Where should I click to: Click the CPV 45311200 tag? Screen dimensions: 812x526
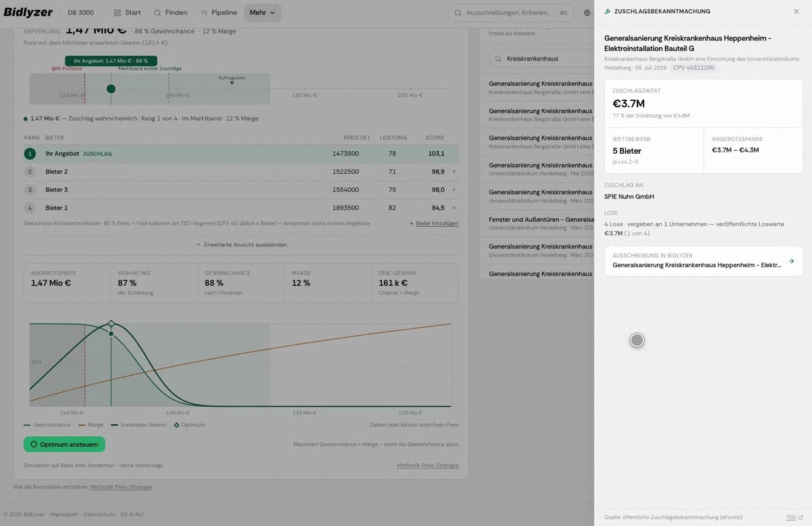click(693, 68)
